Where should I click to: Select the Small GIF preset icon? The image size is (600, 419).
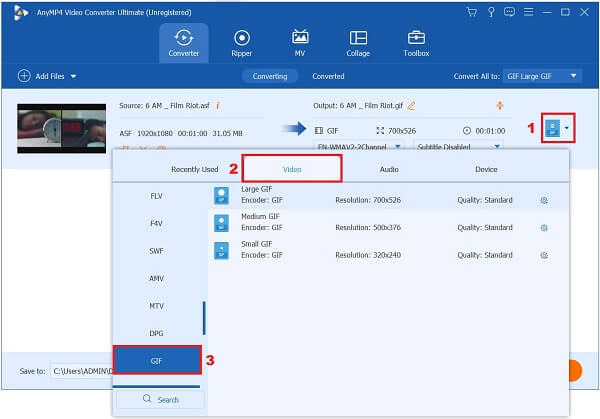click(221, 250)
